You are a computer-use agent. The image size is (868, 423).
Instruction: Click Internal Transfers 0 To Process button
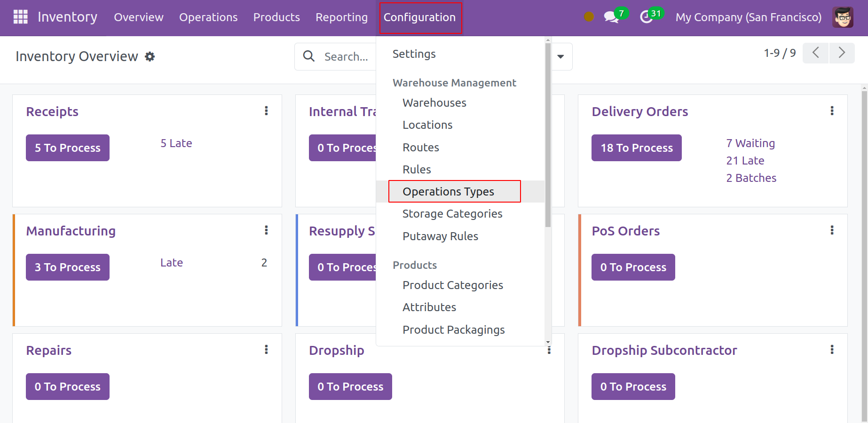(343, 148)
